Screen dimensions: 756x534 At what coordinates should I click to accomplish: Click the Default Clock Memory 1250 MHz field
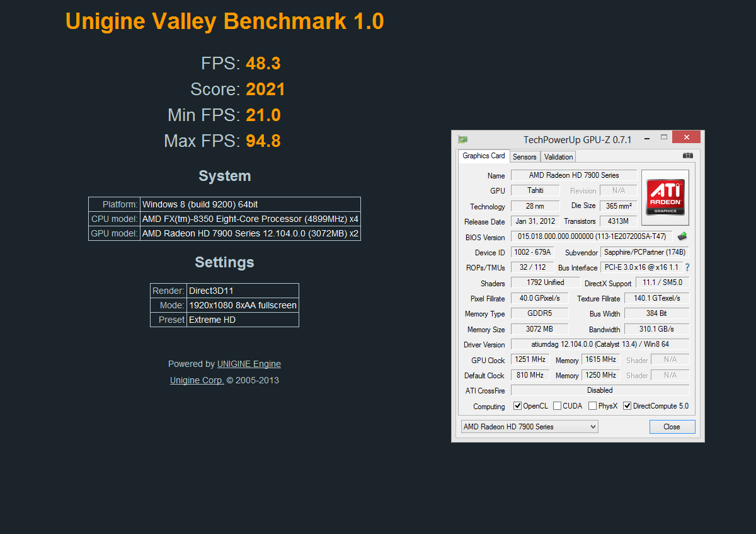(x=601, y=374)
